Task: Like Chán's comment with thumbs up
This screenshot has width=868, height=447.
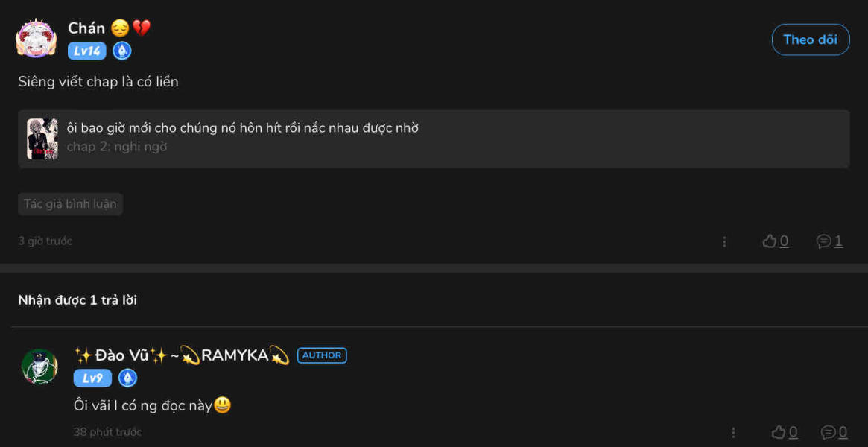Action: (770, 241)
